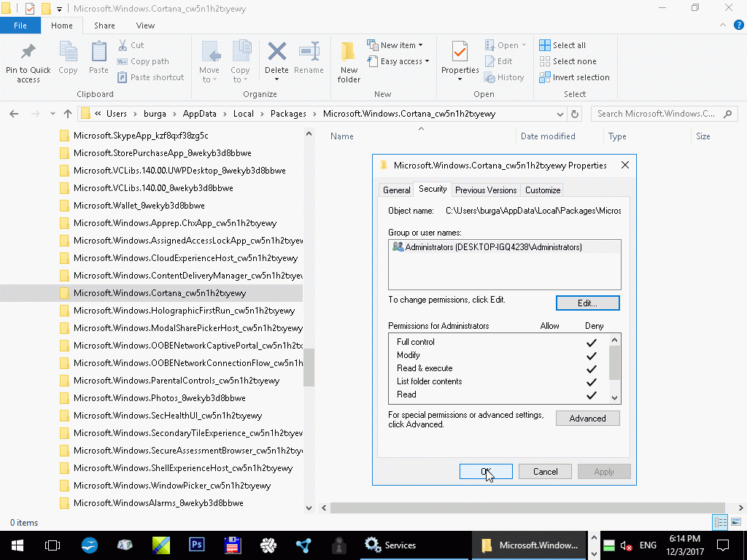Sort by the Date modified column header
This screenshot has width=747, height=560.
[548, 136]
